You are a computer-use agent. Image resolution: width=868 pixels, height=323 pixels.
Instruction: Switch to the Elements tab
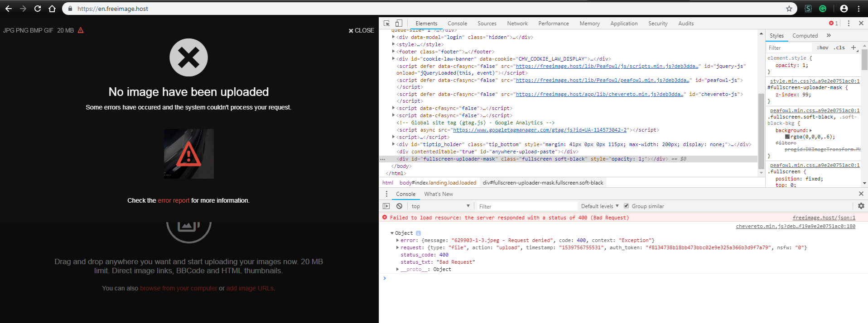pos(426,24)
